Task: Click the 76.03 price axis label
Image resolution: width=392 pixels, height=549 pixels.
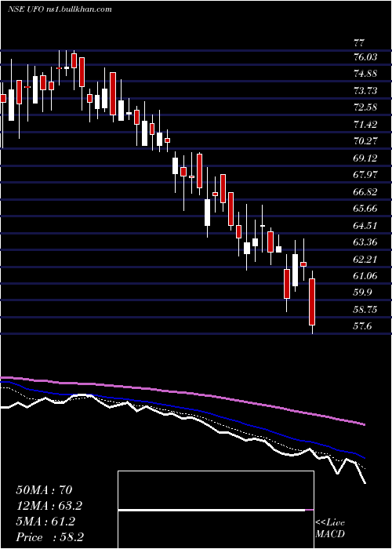Action: tap(365, 56)
